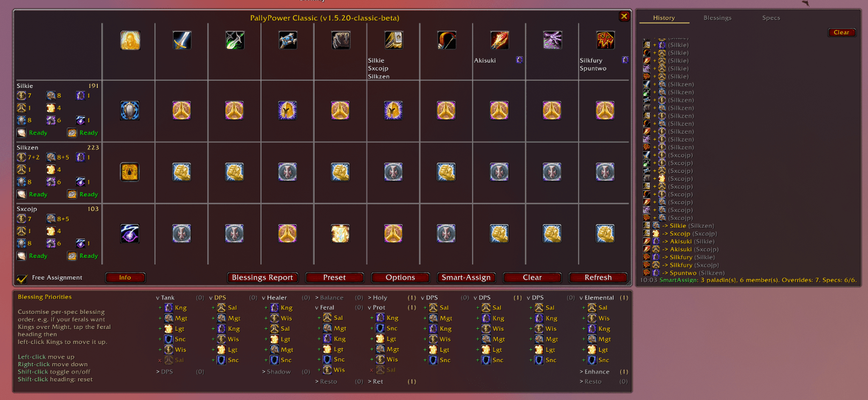Click the Druid class paw icon header
Viewport: 868px width, 400px height.
[x=341, y=40]
